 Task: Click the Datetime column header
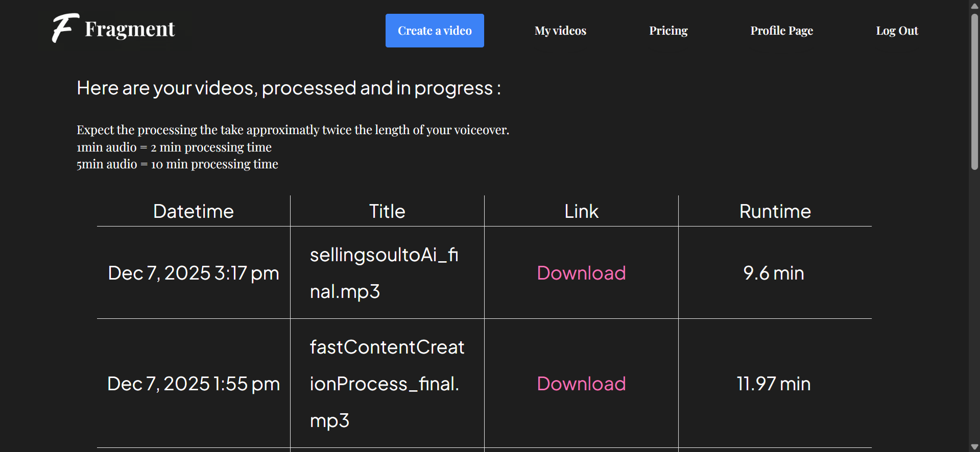(193, 211)
